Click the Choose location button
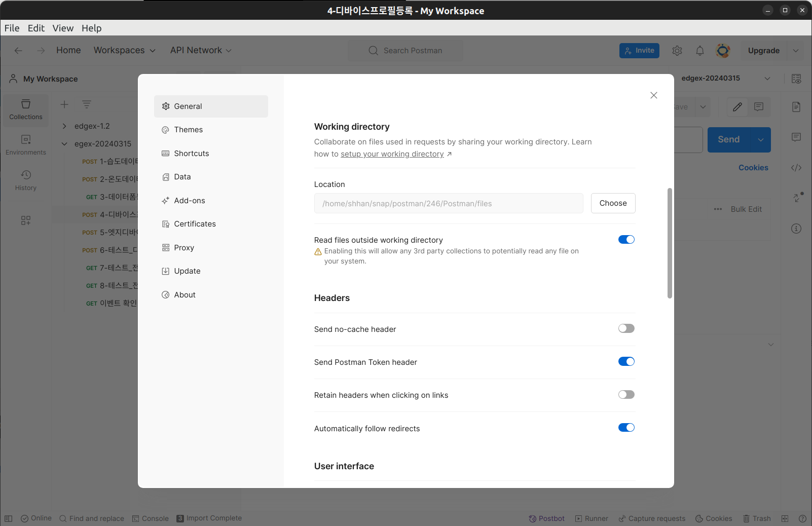Image resolution: width=812 pixels, height=526 pixels. (x=613, y=203)
